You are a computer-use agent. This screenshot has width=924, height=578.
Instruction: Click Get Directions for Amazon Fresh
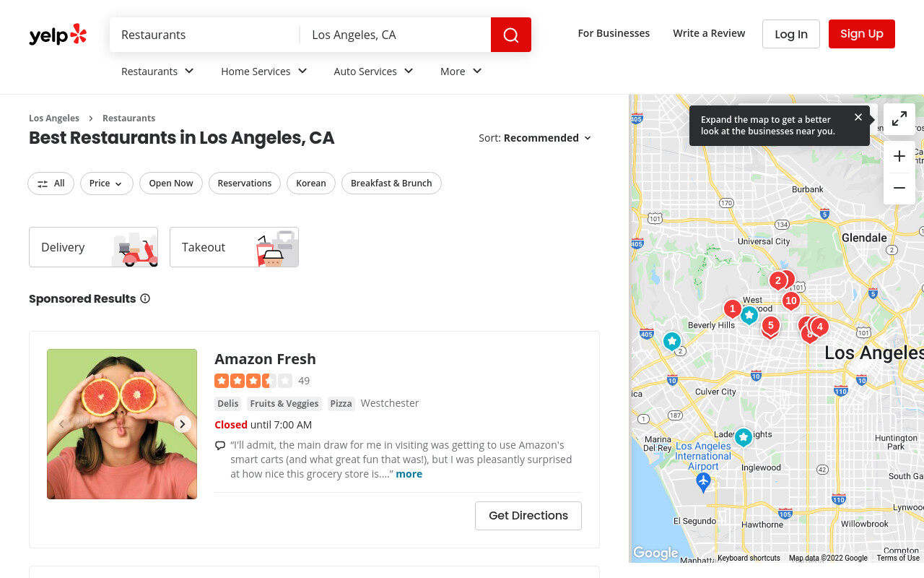[x=528, y=516]
